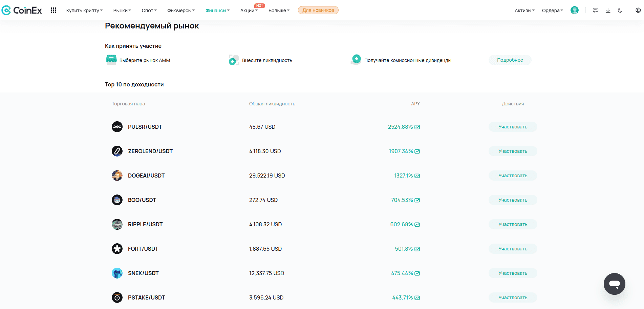Viewport: 644px width, 309px height.
Task: Expand the Больше dropdown menu
Action: pyautogui.click(x=279, y=11)
